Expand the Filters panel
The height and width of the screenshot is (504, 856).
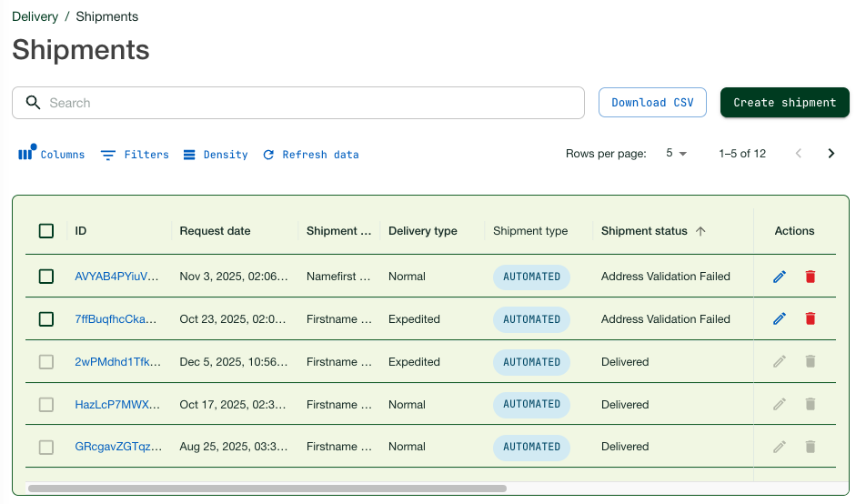(135, 155)
